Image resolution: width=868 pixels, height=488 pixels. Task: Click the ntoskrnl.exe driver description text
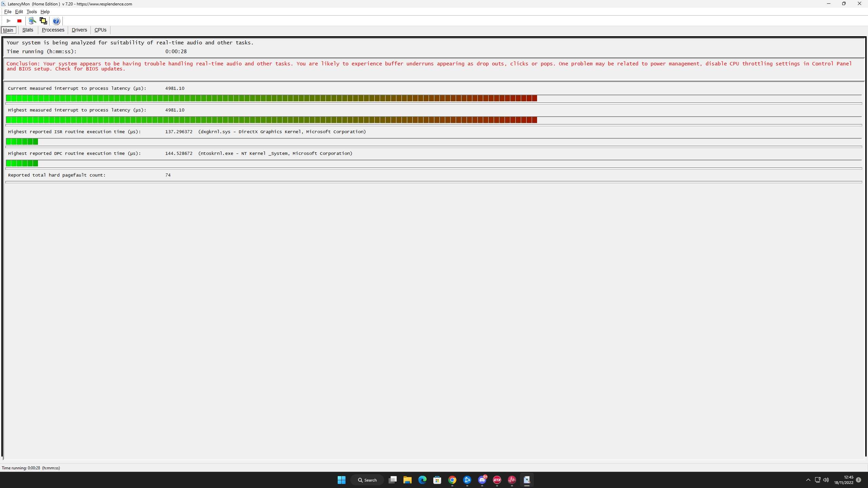[x=275, y=154]
